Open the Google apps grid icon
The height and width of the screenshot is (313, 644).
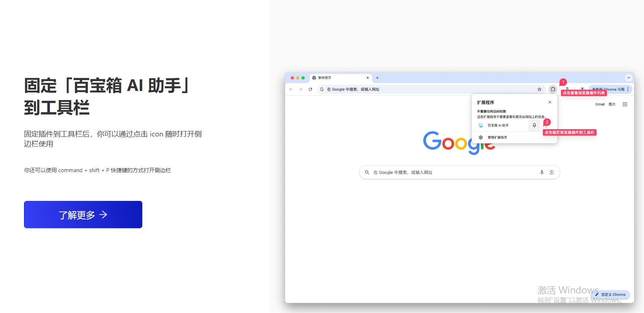tap(625, 104)
